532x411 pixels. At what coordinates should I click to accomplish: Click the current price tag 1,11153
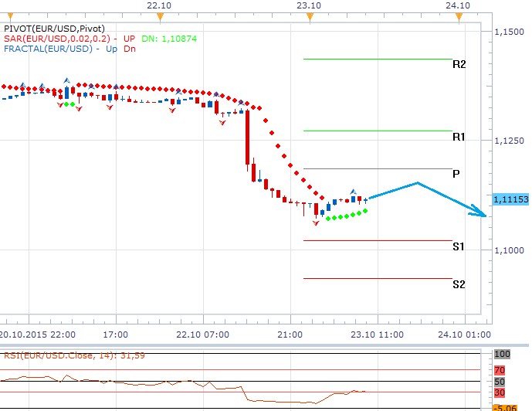point(508,199)
